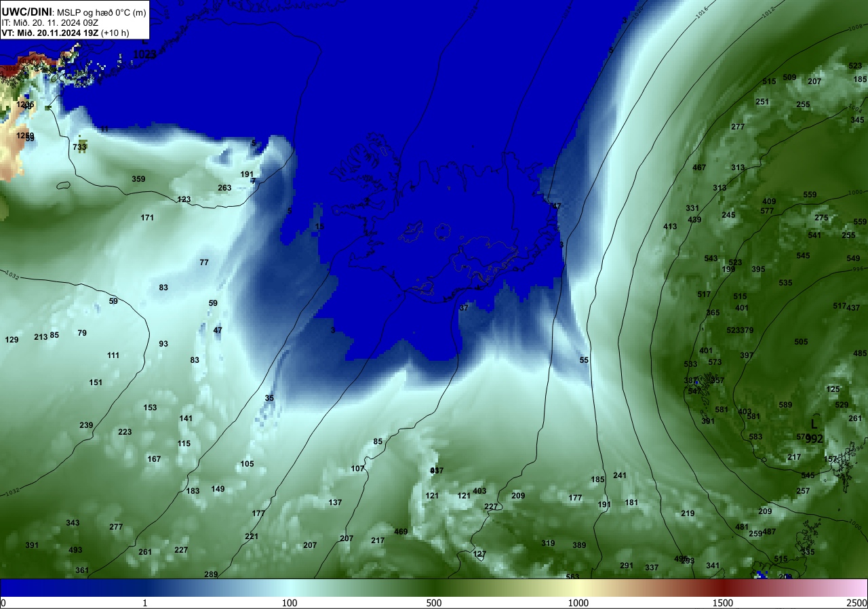Viewport: 868px width, 609px height.
Task: Click the '509' height value
Action: [789, 77]
